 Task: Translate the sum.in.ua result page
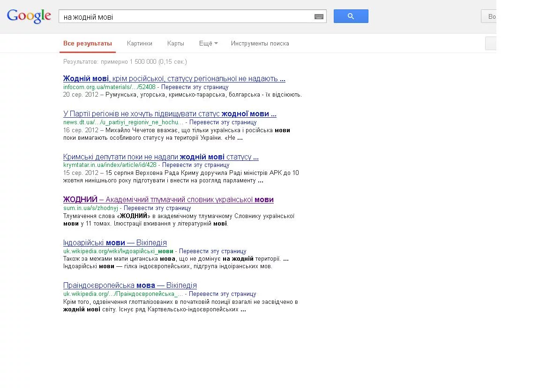tap(157, 208)
